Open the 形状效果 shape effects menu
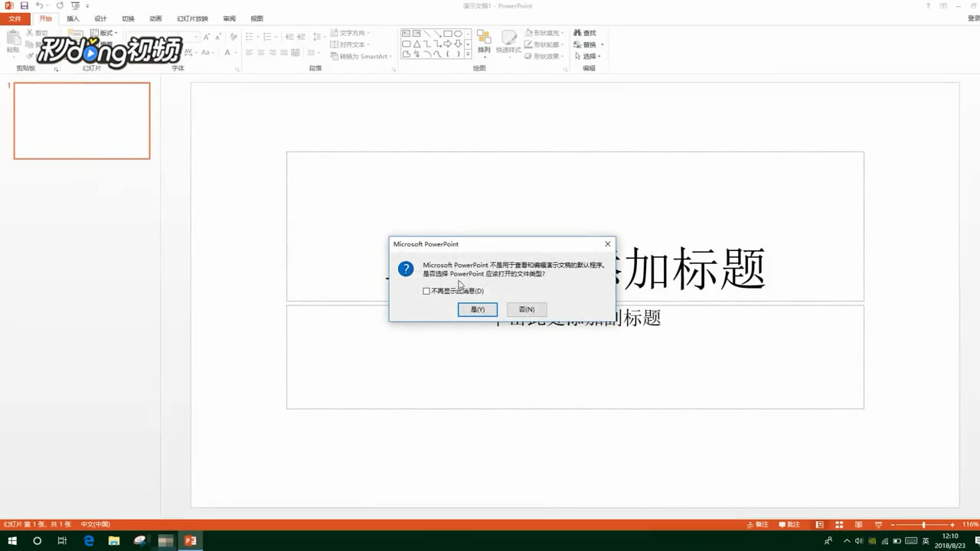The height and width of the screenshot is (551, 980). (x=545, y=56)
